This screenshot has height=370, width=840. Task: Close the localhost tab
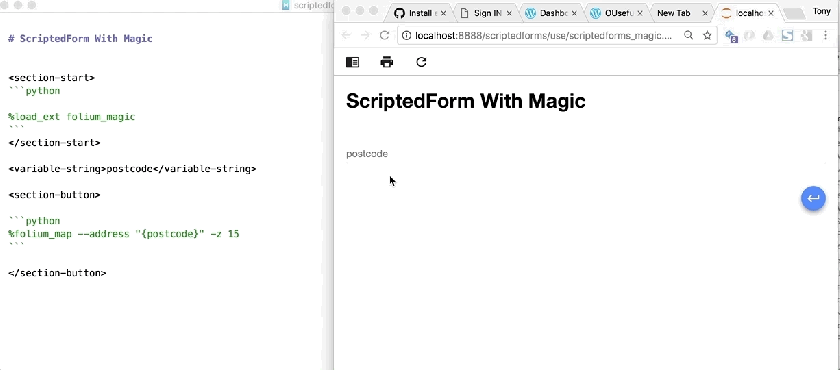click(x=771, y=13)
